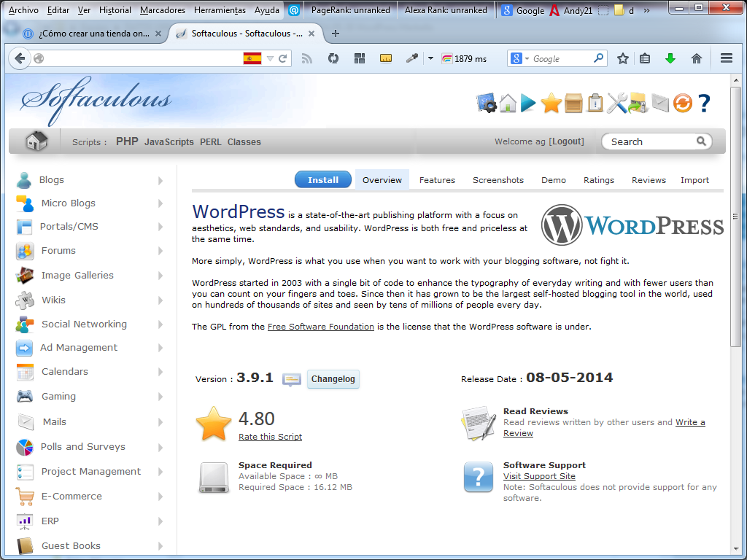
Task: Click the Changelog button
Action: (x=333, y=379)
